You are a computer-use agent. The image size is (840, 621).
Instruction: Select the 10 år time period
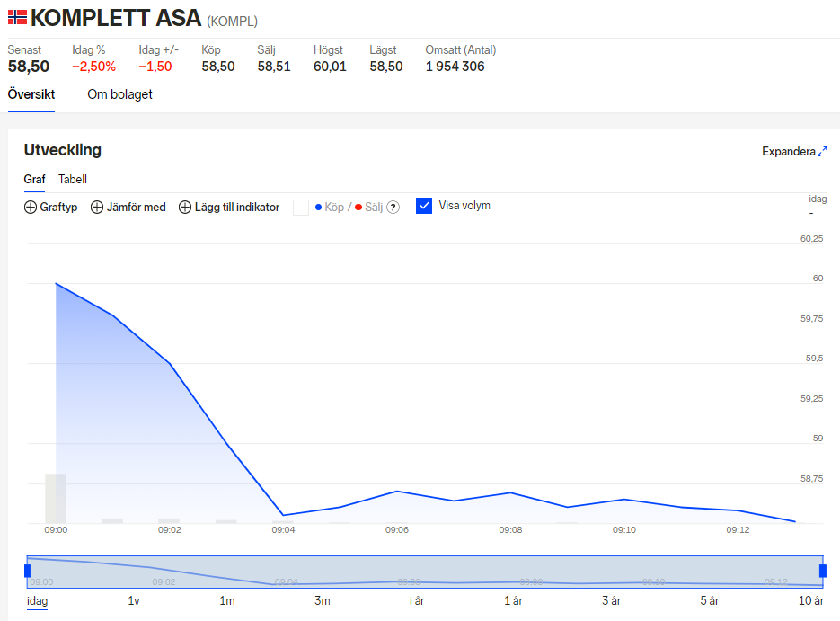coord(810,600)
